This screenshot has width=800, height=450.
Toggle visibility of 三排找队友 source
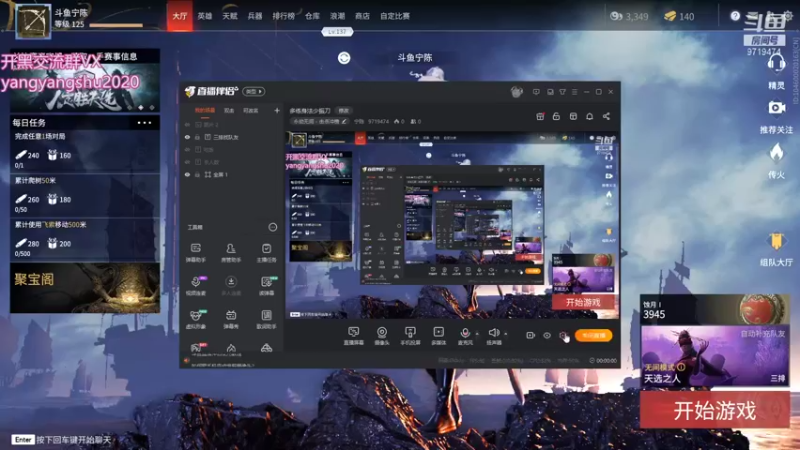[187, 137]
